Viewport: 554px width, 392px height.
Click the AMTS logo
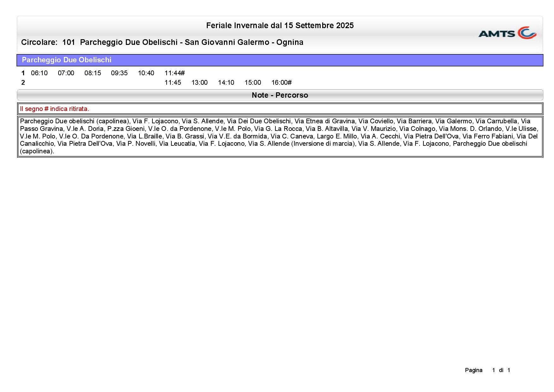tap(507, 33)
